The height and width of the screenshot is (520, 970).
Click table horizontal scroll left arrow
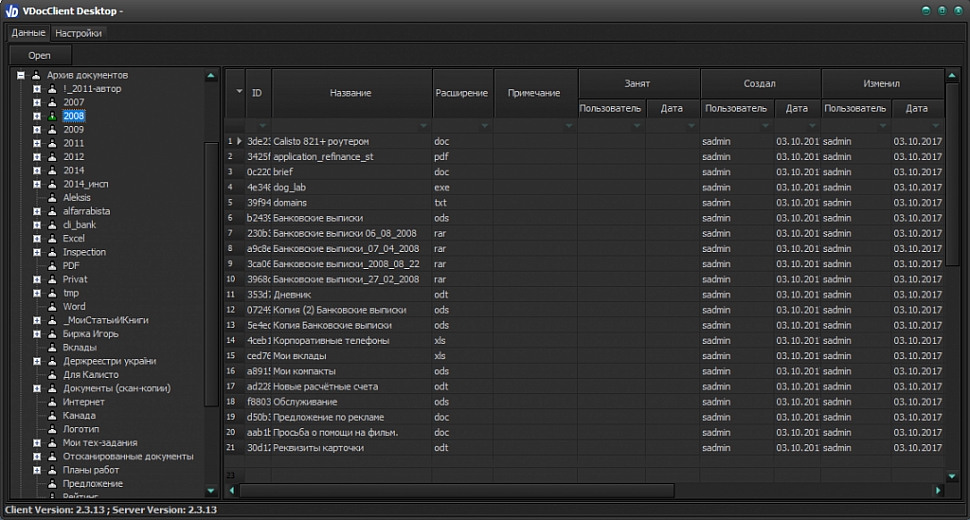(232, 490)
